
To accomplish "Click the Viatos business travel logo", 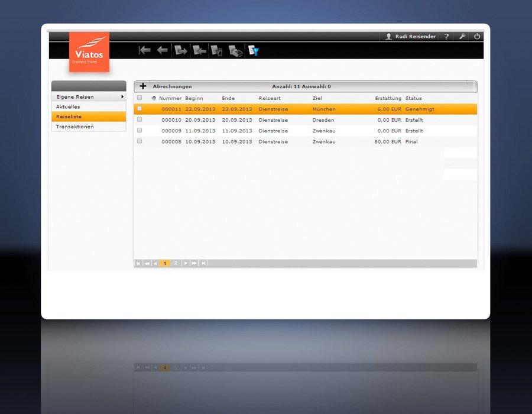I will [89, 52].
